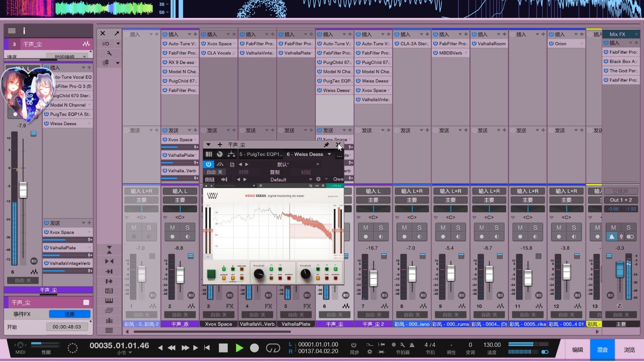Expand the plugin window menu triangle
The height and width of the screenshot is (362, 644).
(208, 145)
